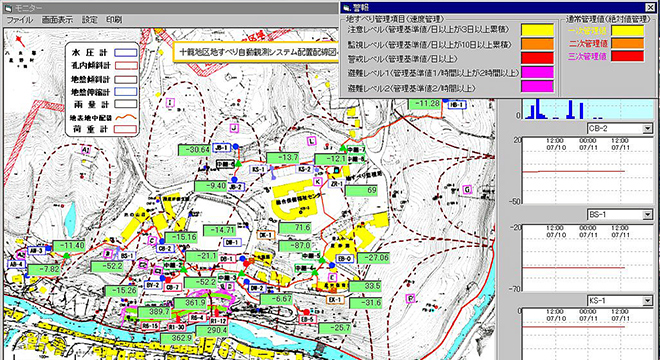The height and width of the screenshot is (360, 660).
Task: Click zone marker I on map
Action: click(x=170, y=102)
